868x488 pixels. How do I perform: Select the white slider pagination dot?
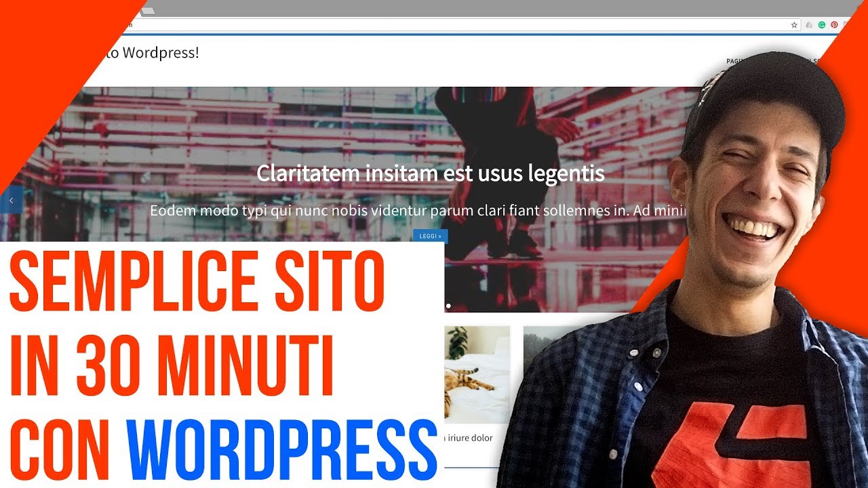448,306
